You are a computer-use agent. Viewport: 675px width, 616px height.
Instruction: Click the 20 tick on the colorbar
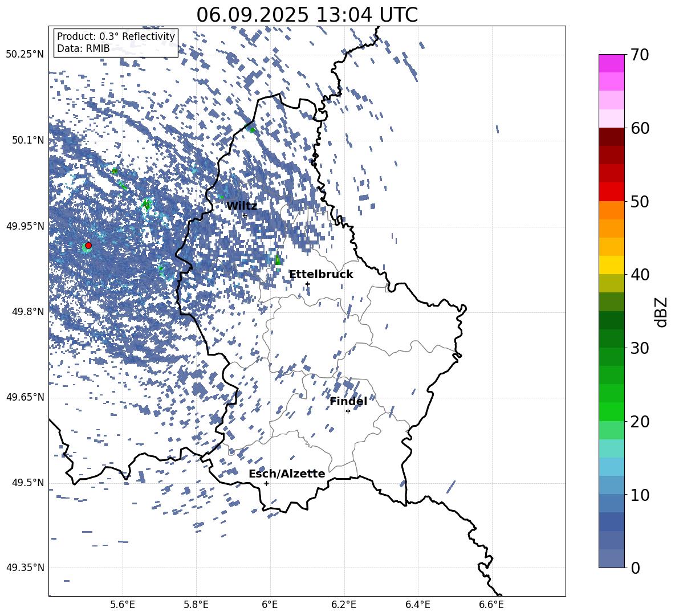[639, 422]
